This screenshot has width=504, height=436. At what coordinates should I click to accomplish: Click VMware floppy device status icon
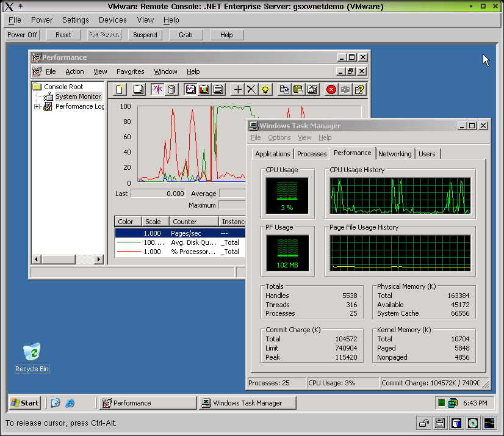(440, 423)
